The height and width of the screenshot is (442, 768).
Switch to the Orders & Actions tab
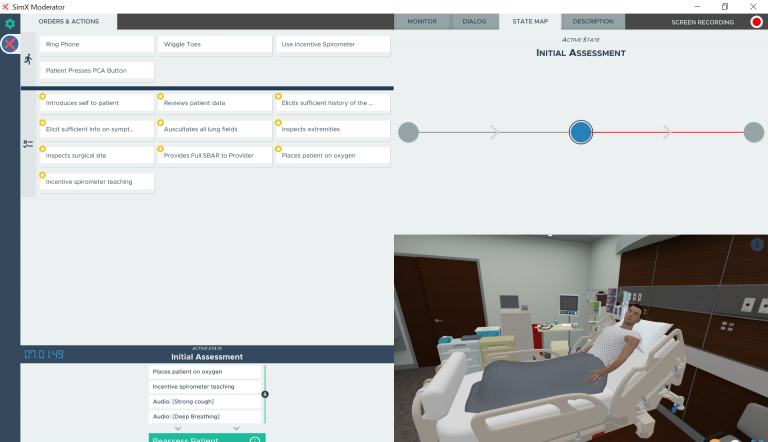click(69, 22)
